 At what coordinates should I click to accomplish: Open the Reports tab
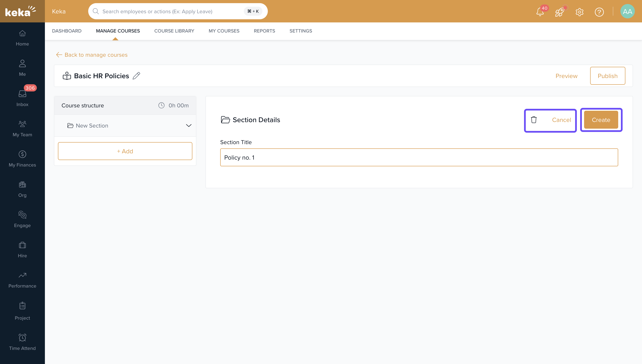coord(264,31)
